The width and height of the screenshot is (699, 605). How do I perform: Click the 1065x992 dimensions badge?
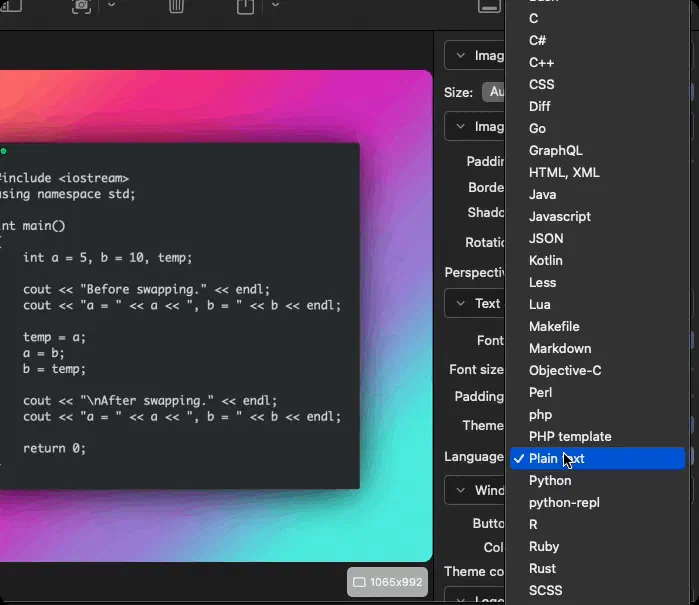click(387, 582)
